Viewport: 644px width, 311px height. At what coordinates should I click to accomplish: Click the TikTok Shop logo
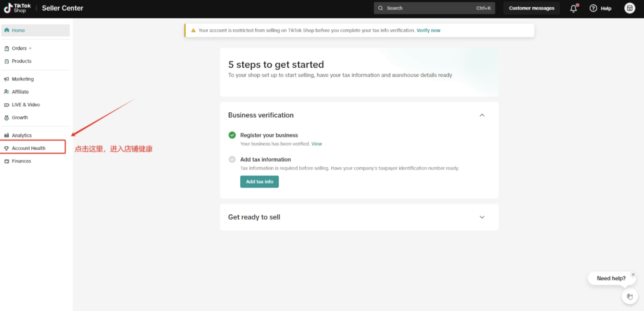[x=17, y=8]
